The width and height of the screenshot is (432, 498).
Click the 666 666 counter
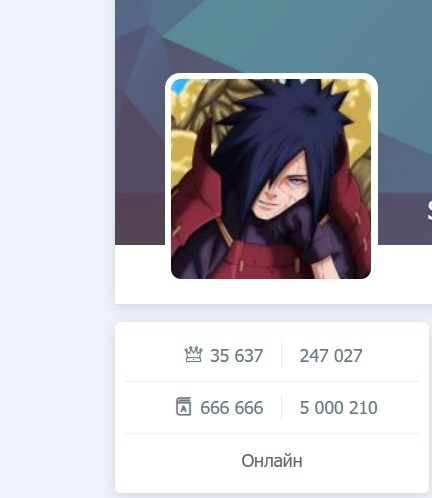point(232,407)
